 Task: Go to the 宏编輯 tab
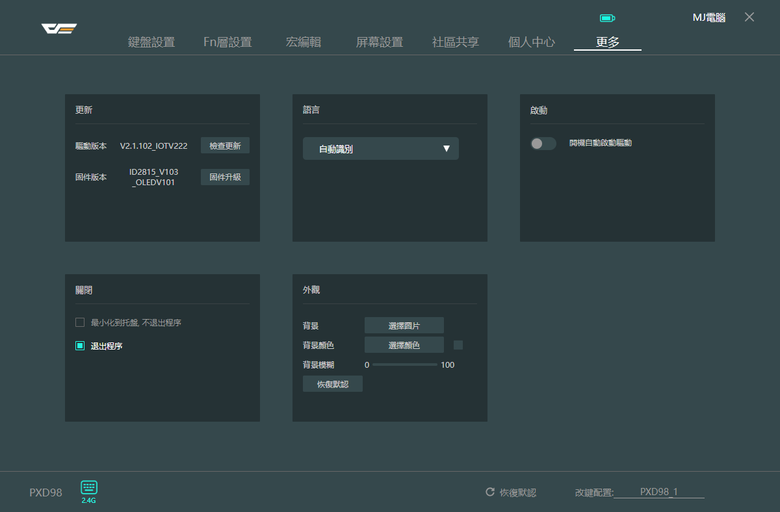tap(303, 42)
